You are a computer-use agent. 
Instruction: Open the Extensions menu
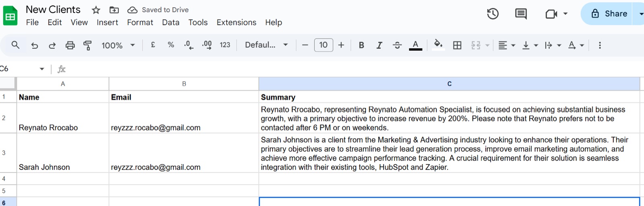point(236,23)
